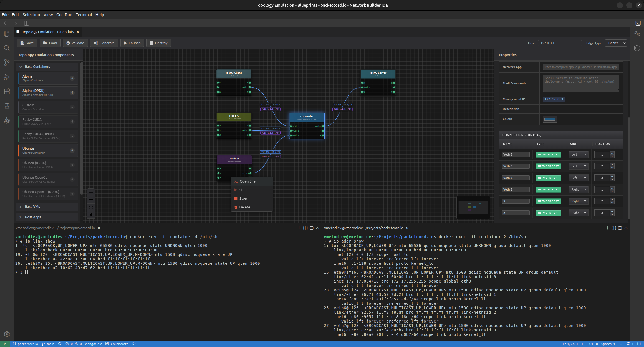This screenshot has height=347, width=644.
Task: Click the Launch button
Action: click(132, 43)
